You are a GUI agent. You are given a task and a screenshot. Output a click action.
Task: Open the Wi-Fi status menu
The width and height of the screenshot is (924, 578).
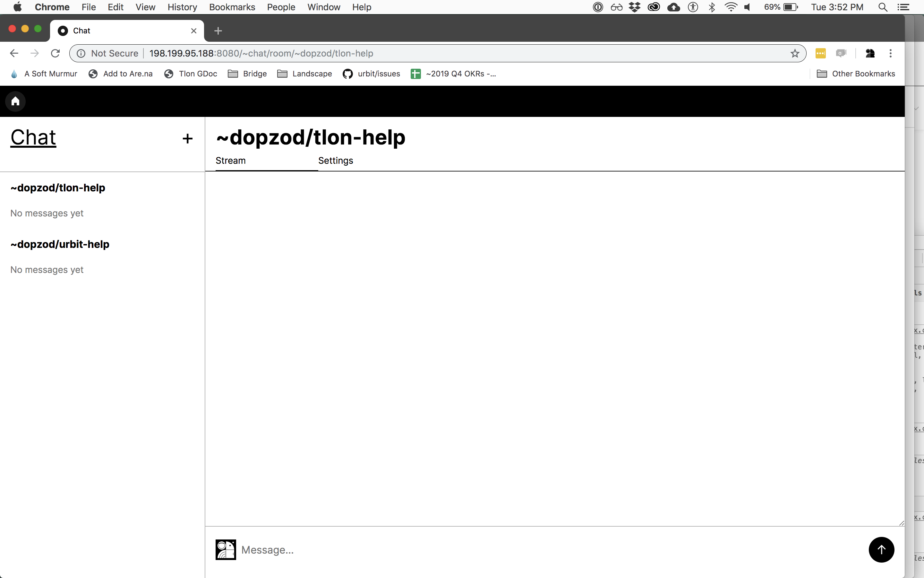[731, 7]
